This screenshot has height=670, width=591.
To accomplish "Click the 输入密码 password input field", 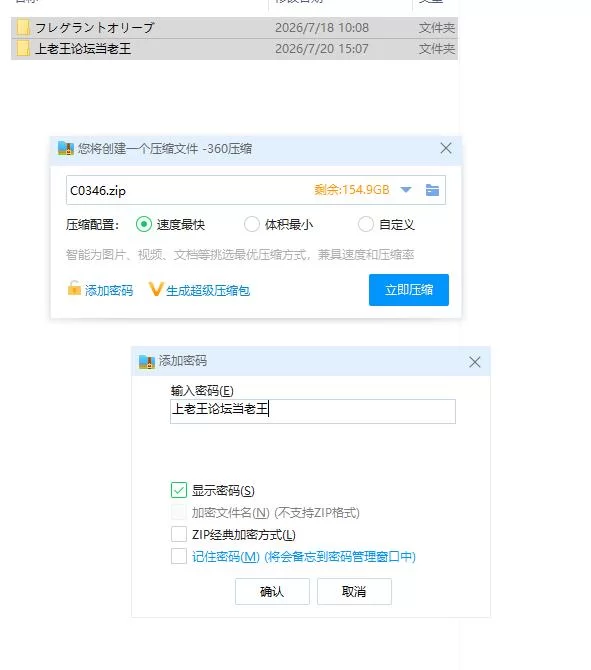I will coord(313,411).
